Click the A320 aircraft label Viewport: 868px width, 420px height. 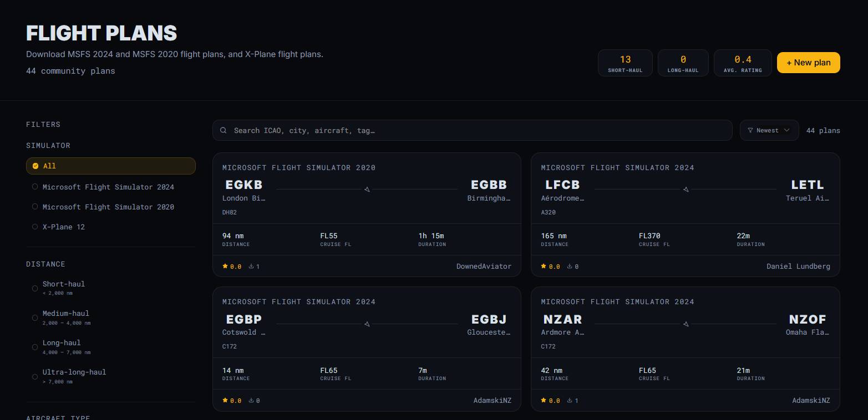coord(548,212)
